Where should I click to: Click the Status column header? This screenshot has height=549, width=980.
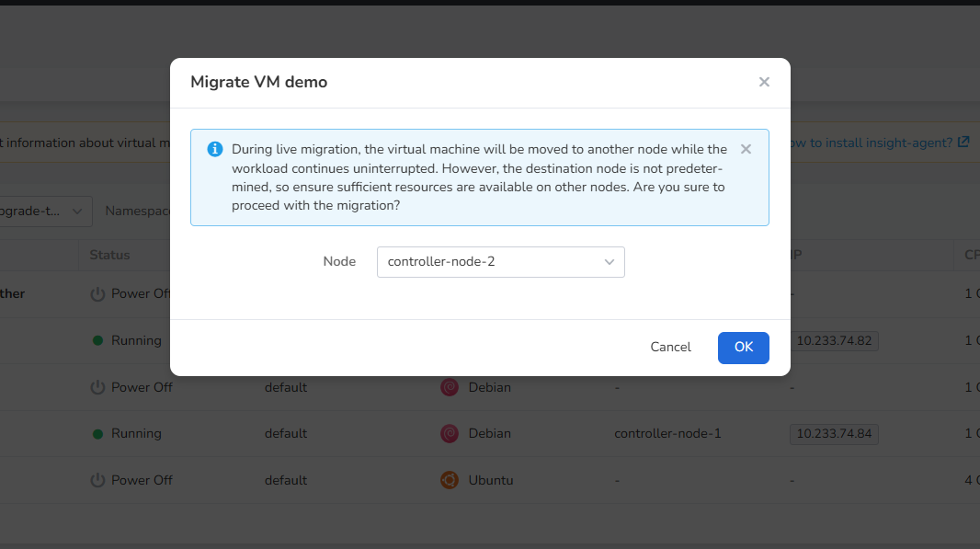pos(109,255)
